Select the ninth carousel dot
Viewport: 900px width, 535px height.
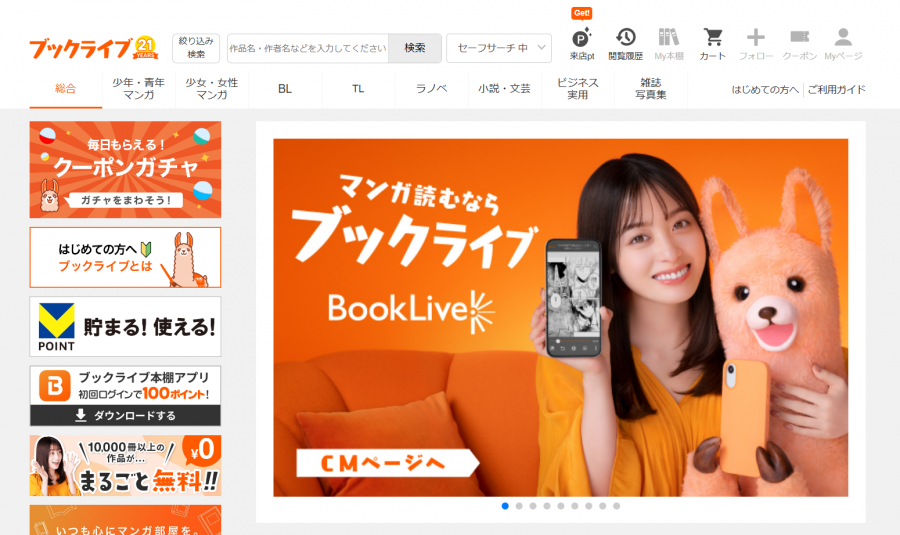point(616,506)
